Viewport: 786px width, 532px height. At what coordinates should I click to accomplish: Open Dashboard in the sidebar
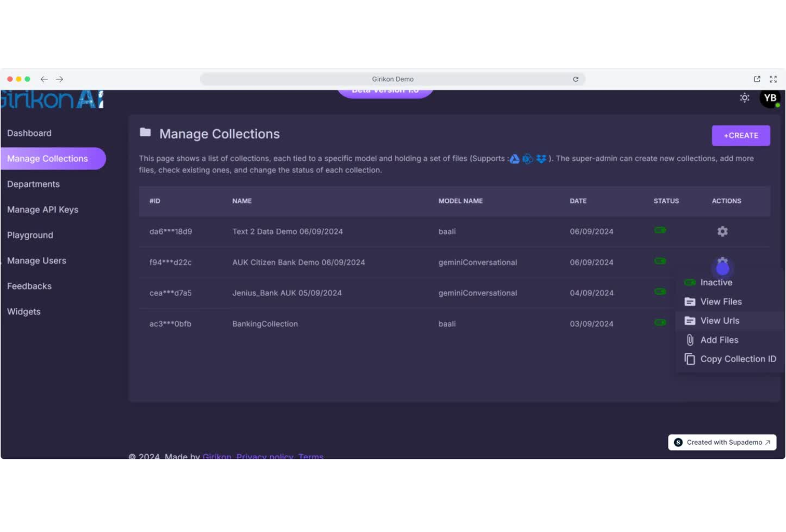pos(29,133)
